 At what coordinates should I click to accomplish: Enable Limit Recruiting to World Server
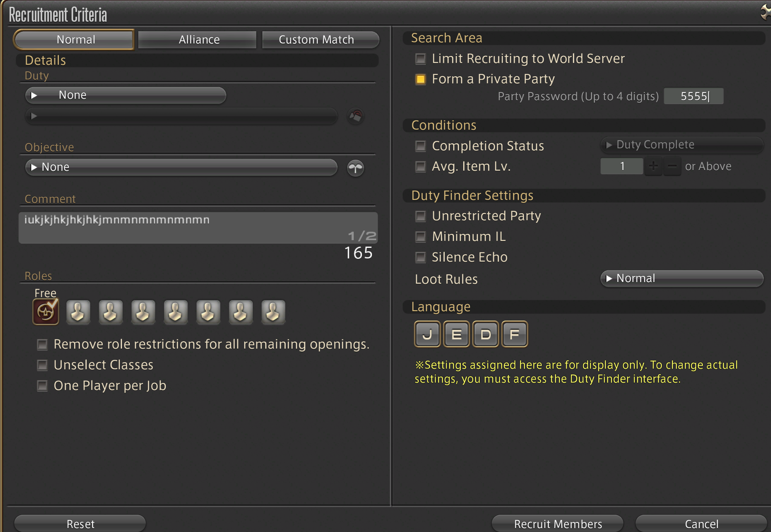pyautogui.click(x=421, y=58)
